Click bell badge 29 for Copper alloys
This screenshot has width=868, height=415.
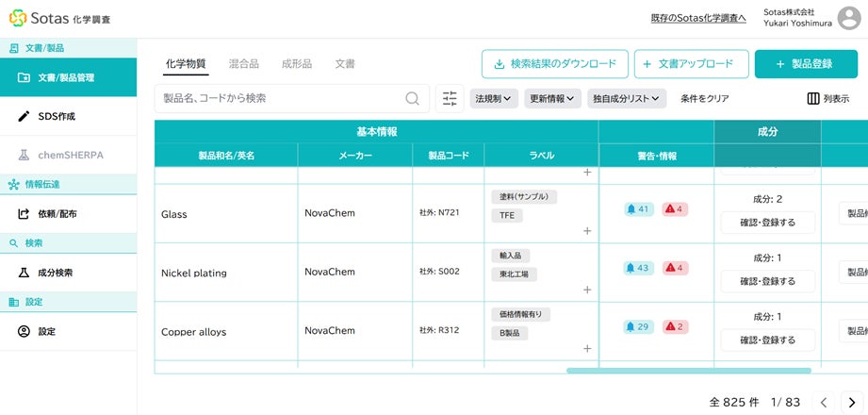pyautogui.click(x=639, y=327)
